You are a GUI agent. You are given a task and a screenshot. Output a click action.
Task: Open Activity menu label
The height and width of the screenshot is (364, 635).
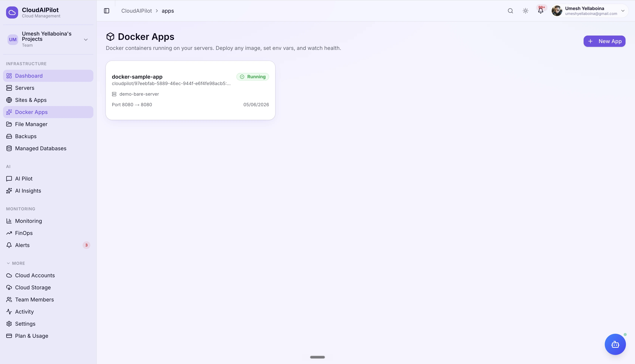pos(25,312)
